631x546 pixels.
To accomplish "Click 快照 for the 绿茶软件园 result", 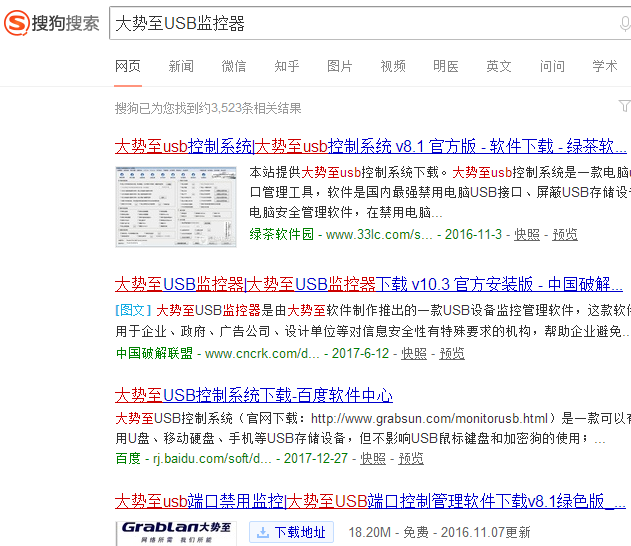I will (x=527, y=234).
